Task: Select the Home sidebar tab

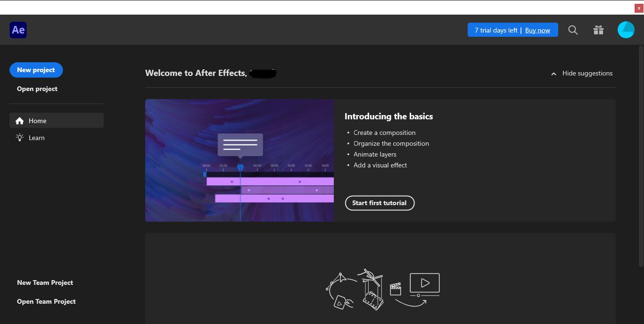Action: point(57,120)
